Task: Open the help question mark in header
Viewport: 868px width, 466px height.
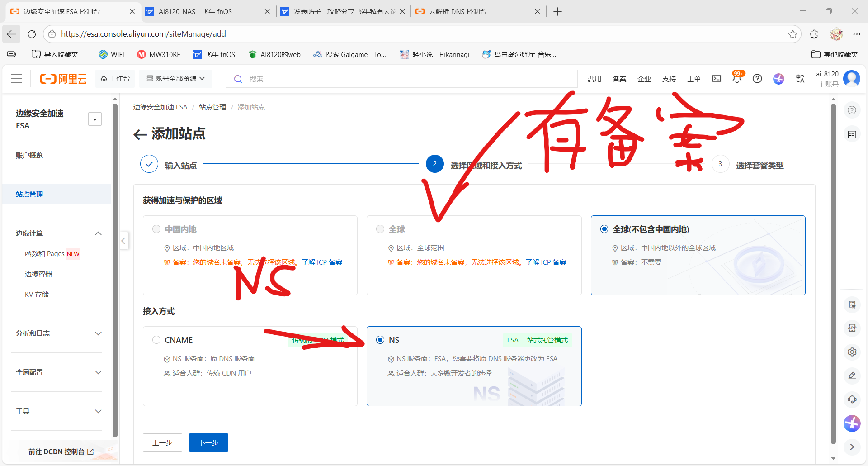Action: pyautogui.click(x=757, y=79)
